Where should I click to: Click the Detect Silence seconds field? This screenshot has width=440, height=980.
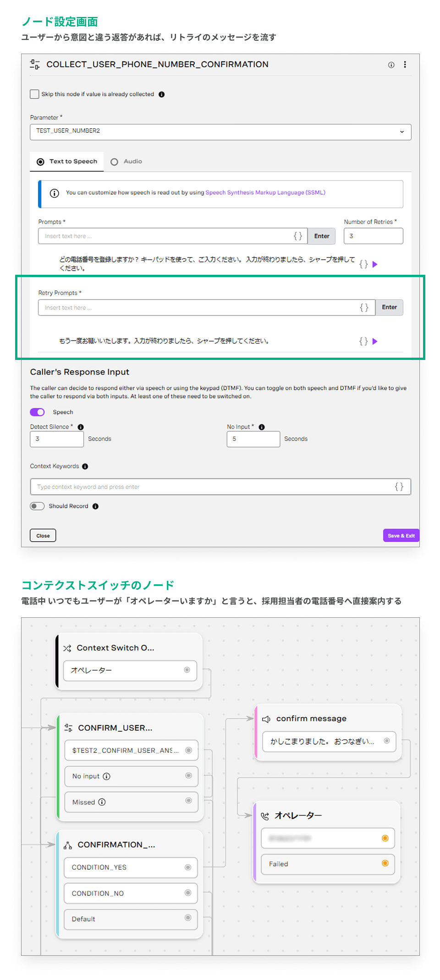57,439
